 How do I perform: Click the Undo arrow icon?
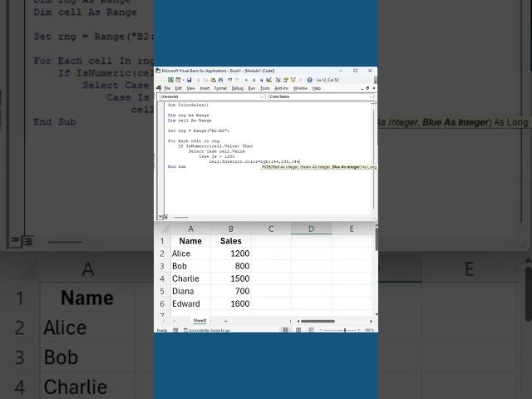pos(229,80)
